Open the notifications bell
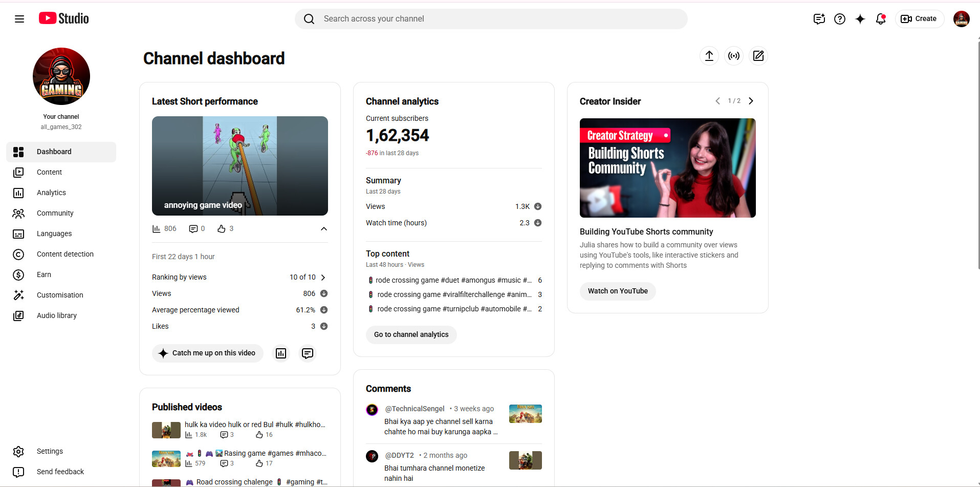Image resolution: width=980 pixels, height=487 pixels. coord(881,19)
